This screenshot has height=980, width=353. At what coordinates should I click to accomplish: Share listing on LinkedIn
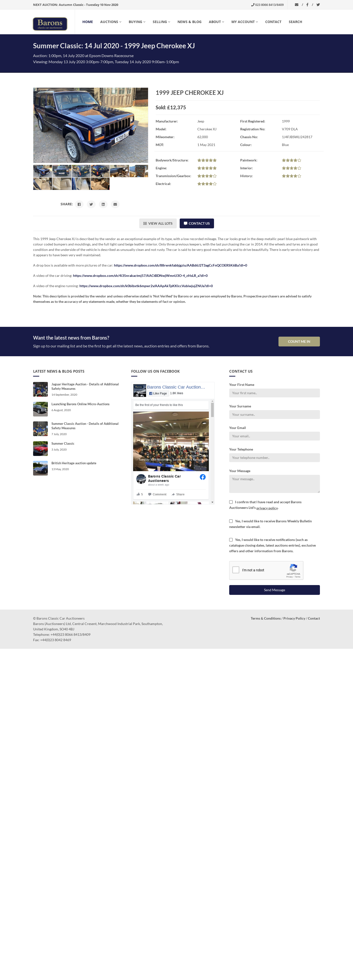(x=103, y=204)
